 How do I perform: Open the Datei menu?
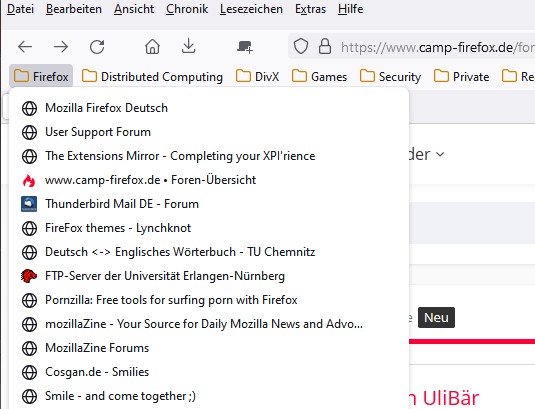point(20,9)
